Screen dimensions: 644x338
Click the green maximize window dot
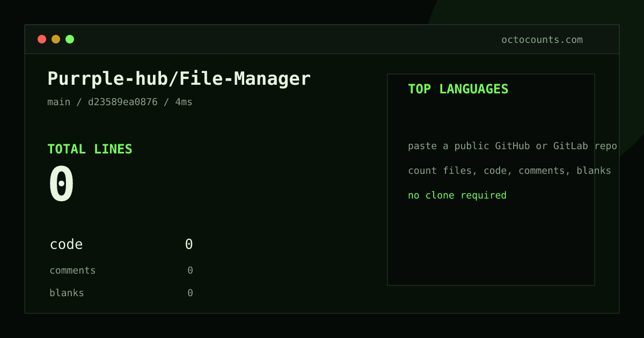pyautogui.click(x=70, y=39)
